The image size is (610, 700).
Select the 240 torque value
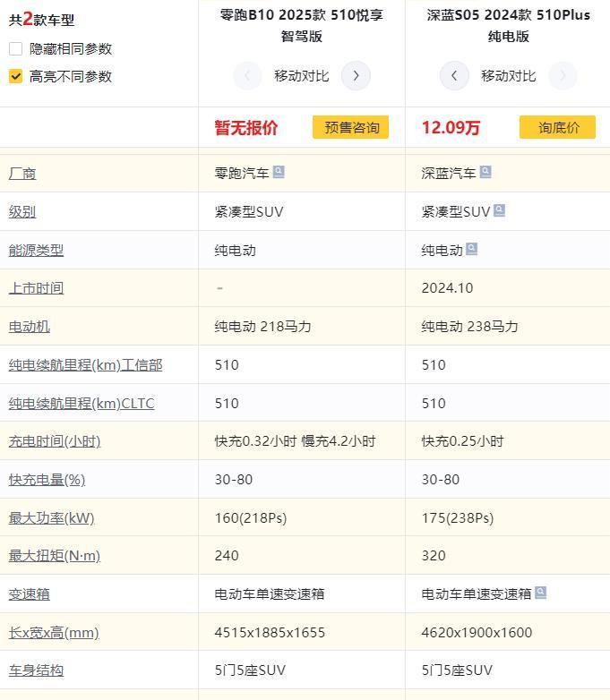(x=227, y=556)
